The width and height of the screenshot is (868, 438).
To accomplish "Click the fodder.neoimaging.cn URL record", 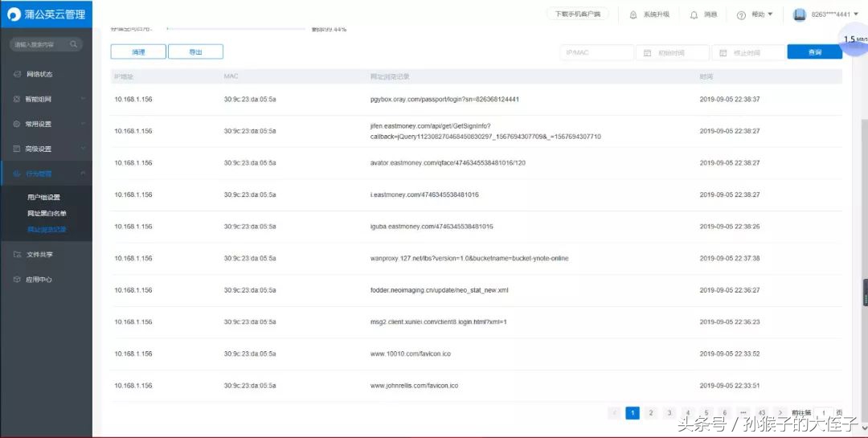I will (x=439, y=290).
